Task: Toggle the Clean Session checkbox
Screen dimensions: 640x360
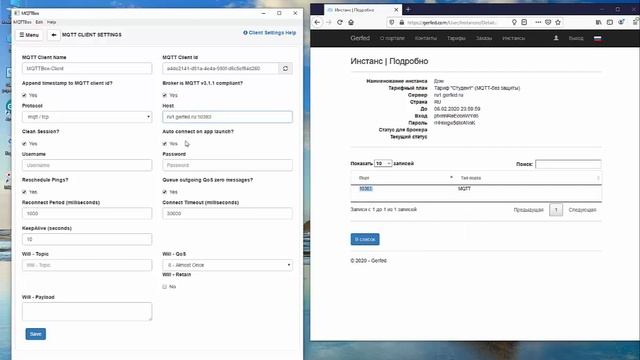Action: pos(24,144)
